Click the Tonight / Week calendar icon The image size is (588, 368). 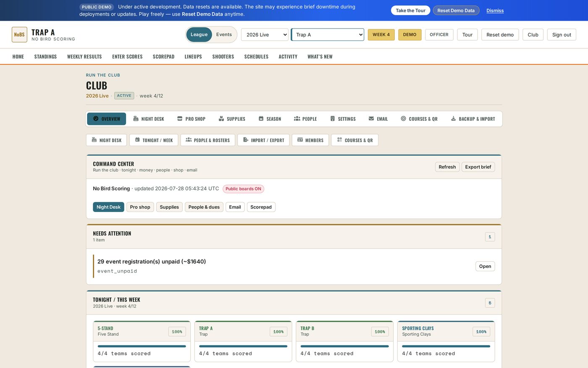coord(137,140)
